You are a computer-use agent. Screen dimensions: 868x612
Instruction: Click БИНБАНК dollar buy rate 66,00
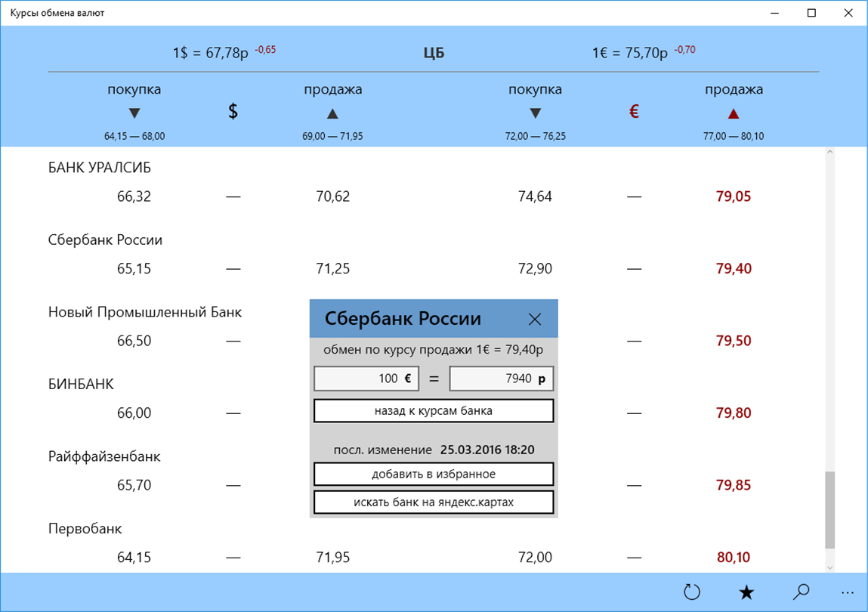click(134, 413)
